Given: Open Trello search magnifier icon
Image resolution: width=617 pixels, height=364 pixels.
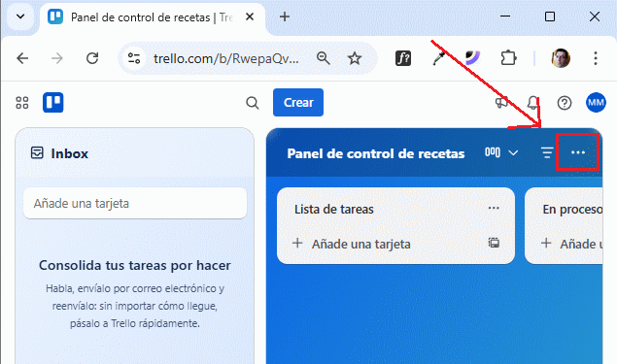Looking at the screenshot, I should point(253,103).
